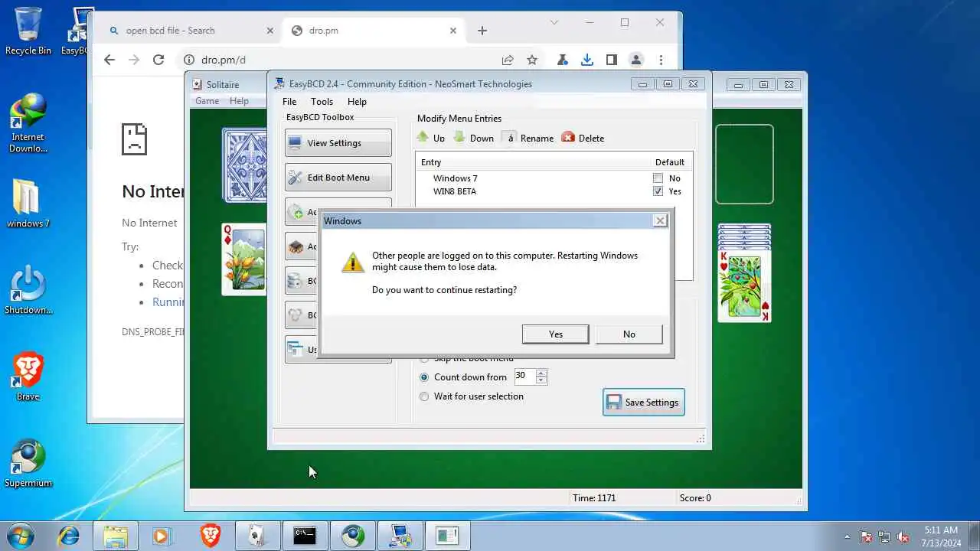Open the windows 7 folder on desktop
The height and width of the screenshot is (551, 980).
coord(28,204)
